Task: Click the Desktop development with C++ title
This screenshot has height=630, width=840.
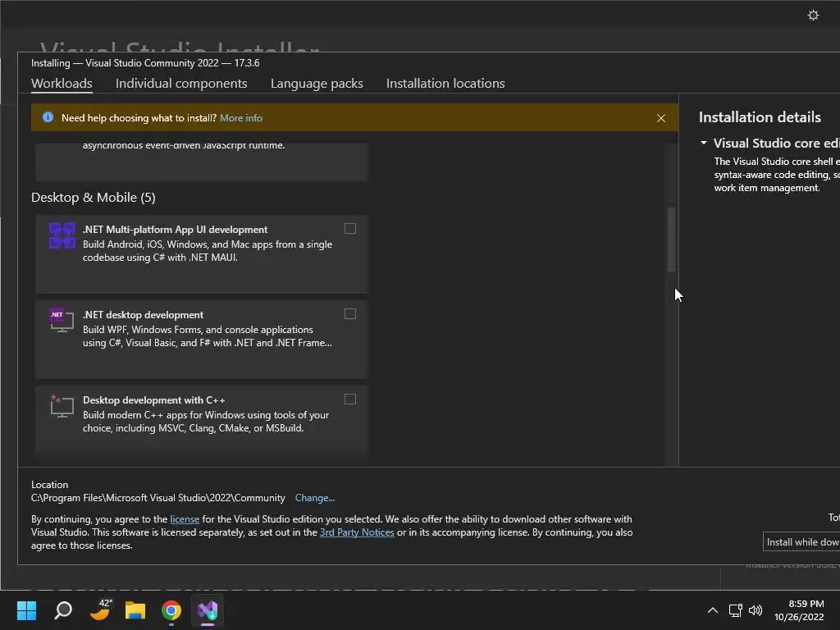Action: (153, 399)
